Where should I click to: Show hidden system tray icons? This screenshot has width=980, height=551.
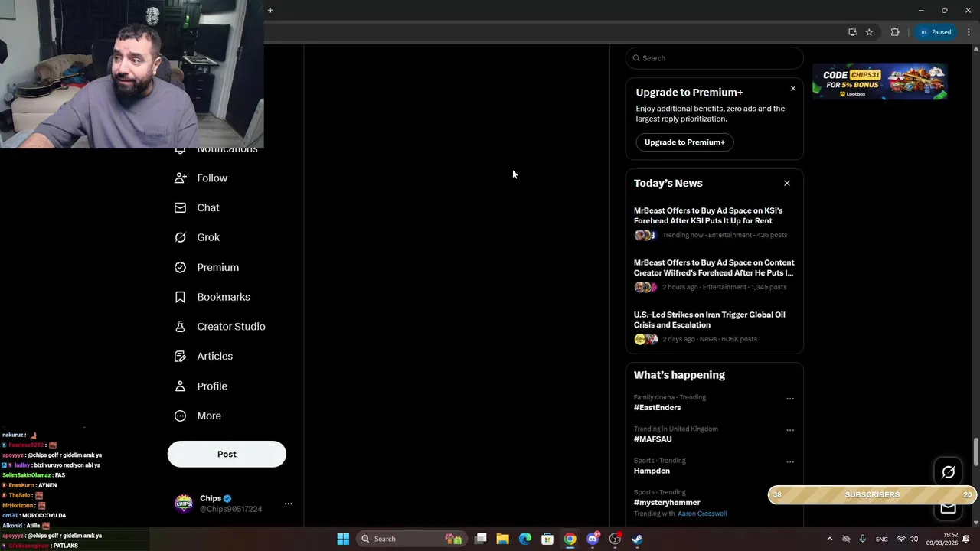[x=829, y=539]
